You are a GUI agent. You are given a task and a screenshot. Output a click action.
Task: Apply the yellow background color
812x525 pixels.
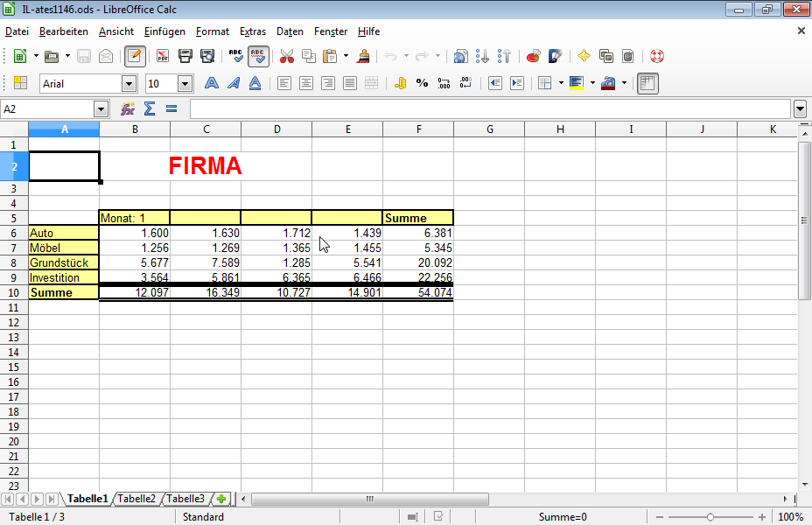tap(577, 83)
